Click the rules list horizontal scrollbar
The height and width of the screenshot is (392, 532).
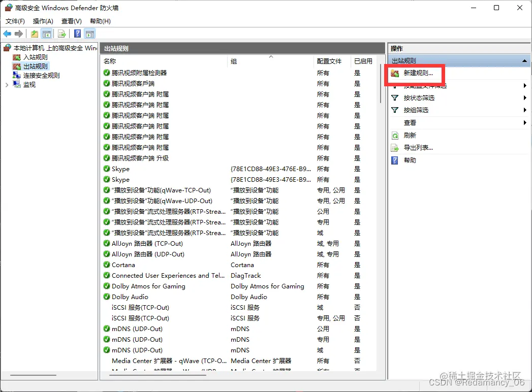[158, 375]
